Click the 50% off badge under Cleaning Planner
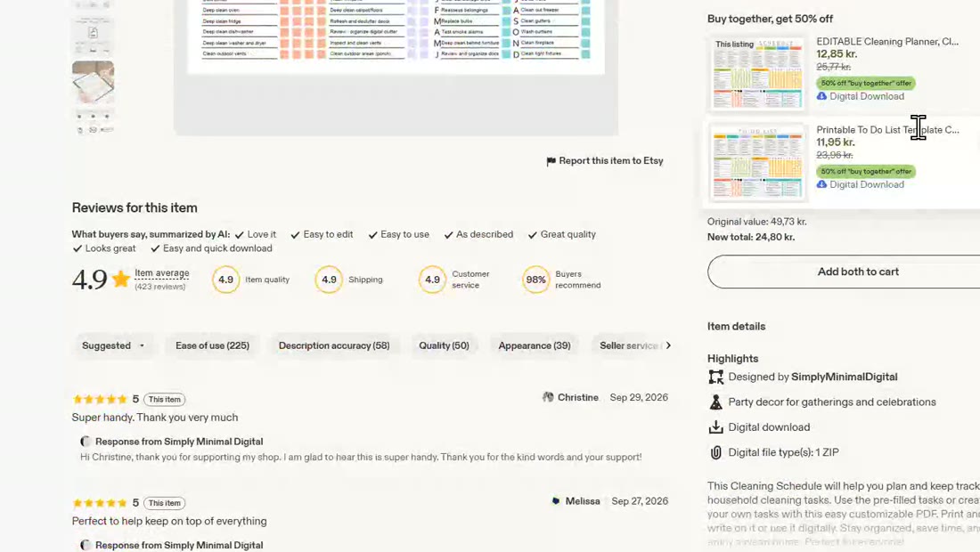The height and width of the screenshot is (552, 980). 866,83
